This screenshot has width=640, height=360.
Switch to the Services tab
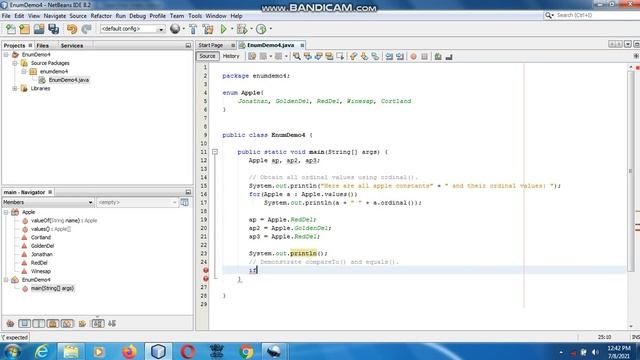click(72, 46)
